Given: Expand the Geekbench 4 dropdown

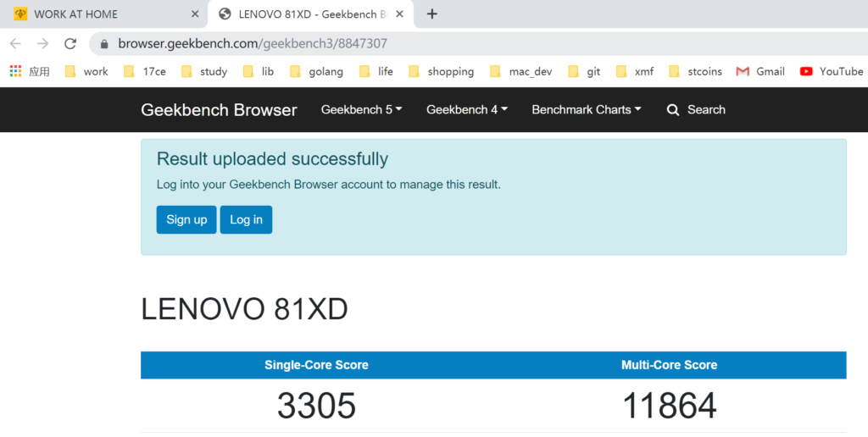Looking at the screenshot, I should click(x=466, y=110).
